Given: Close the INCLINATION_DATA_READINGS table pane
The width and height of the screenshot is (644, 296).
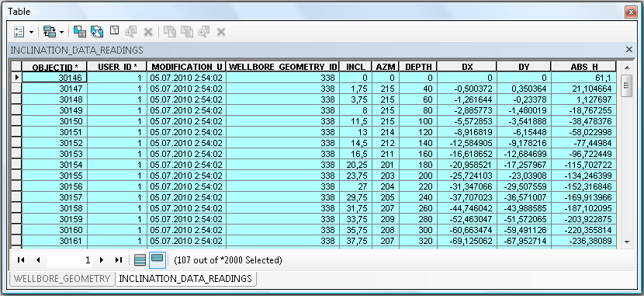Looking at the screenshot, I should point(628,50).
